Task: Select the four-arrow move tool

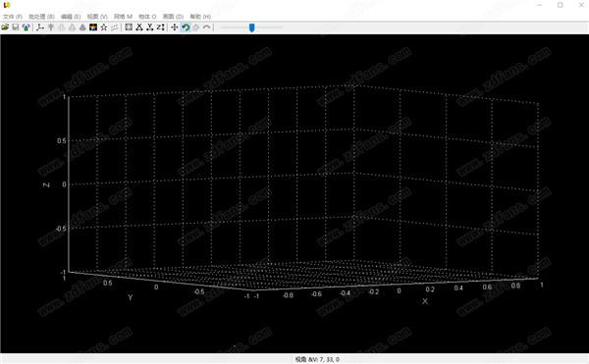Action: (175, 27)
